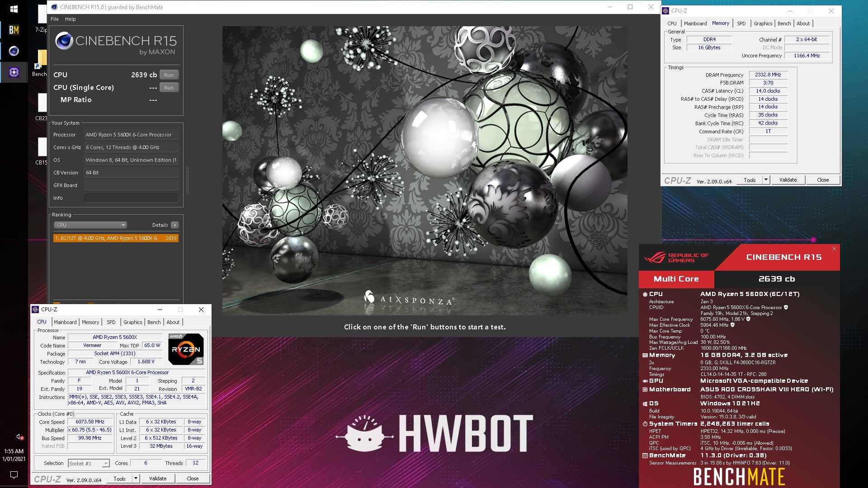Viewport: 868px width, 488px height.
Task: Click the Cinebench panel splitter handle
Action: coord(187,180)
